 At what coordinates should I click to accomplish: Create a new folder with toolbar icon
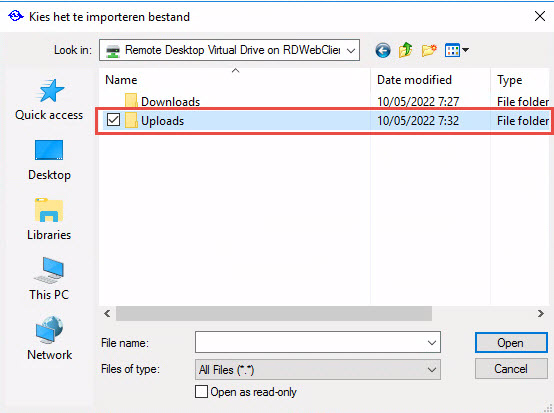[x=429, y=50]
